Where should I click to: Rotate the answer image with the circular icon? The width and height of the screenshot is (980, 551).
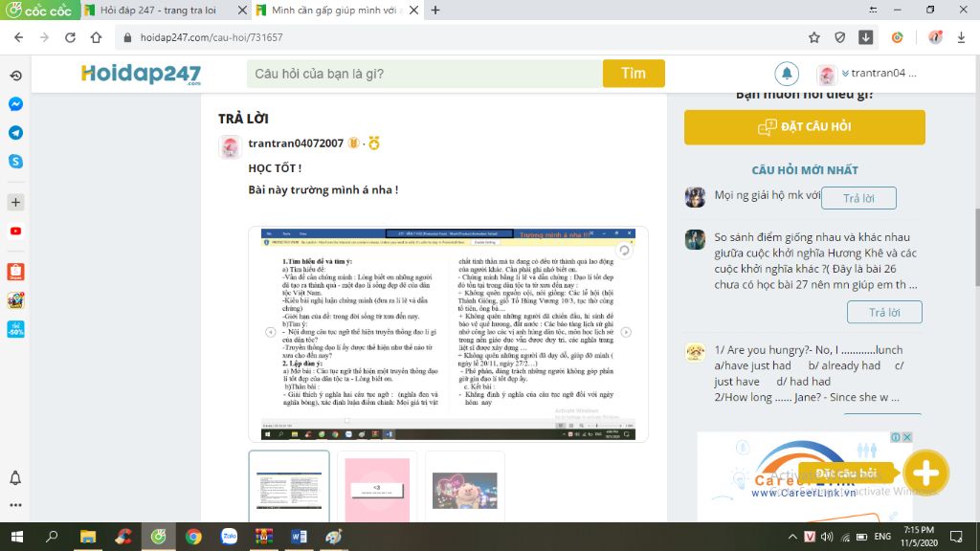tap(624, 251)
